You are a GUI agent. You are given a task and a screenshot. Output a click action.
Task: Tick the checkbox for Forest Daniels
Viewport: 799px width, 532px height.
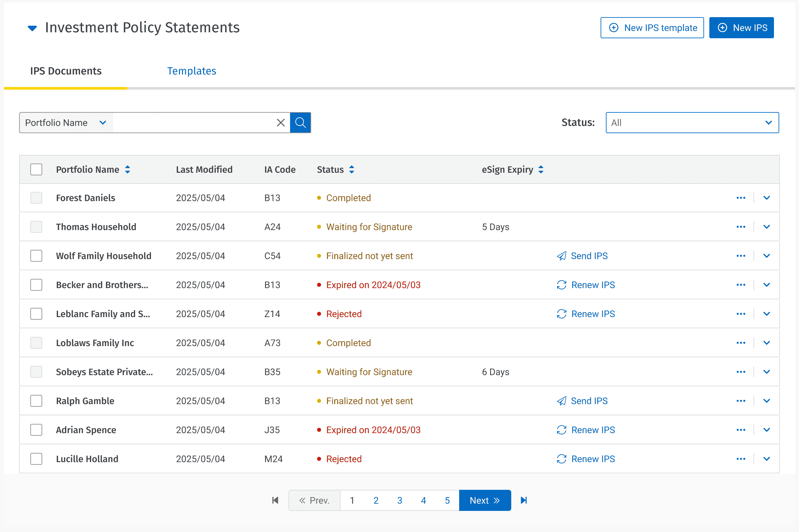[x=36, y=198]
